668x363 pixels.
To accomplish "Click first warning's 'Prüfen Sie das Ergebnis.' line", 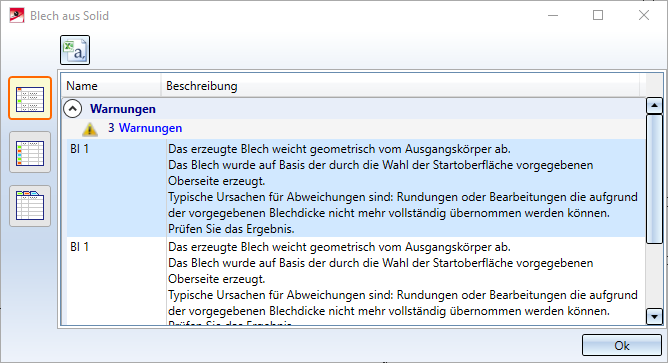I will point(231,229).
